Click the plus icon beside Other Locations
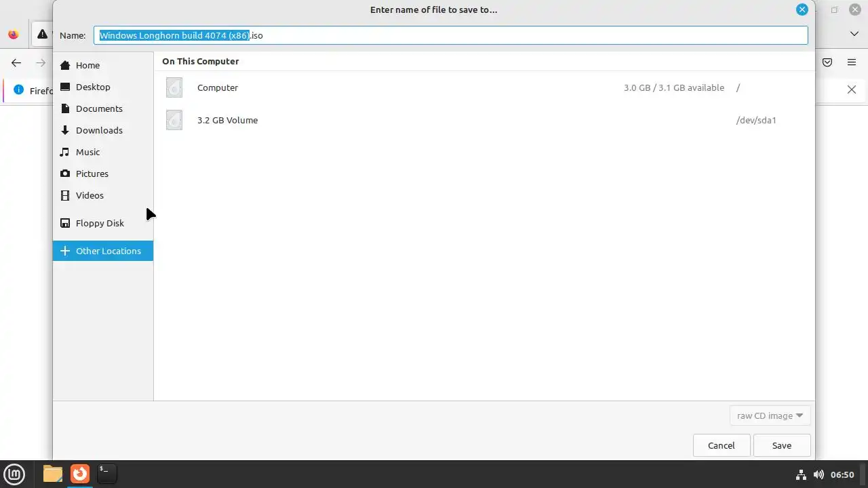The height and width of the screenshot is (488, 868). click(x=65, y=251)
